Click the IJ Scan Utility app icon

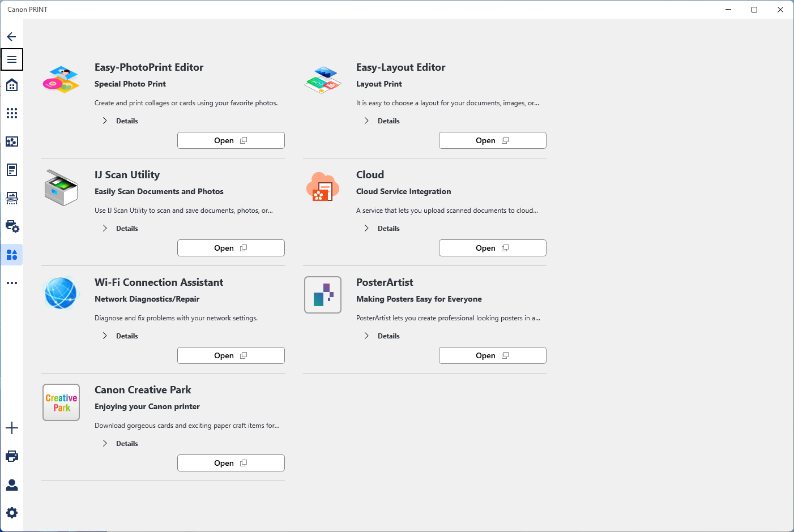pyautogui.click(x=61, y=187)
